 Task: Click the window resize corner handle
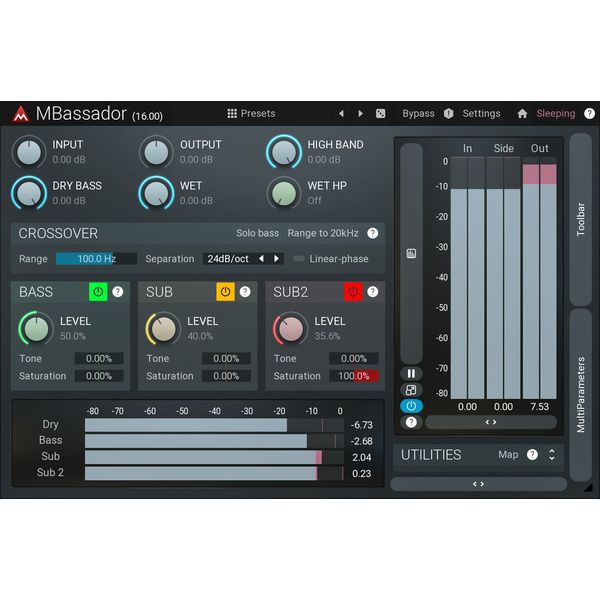pyautogui.click(x=588, y=487)
